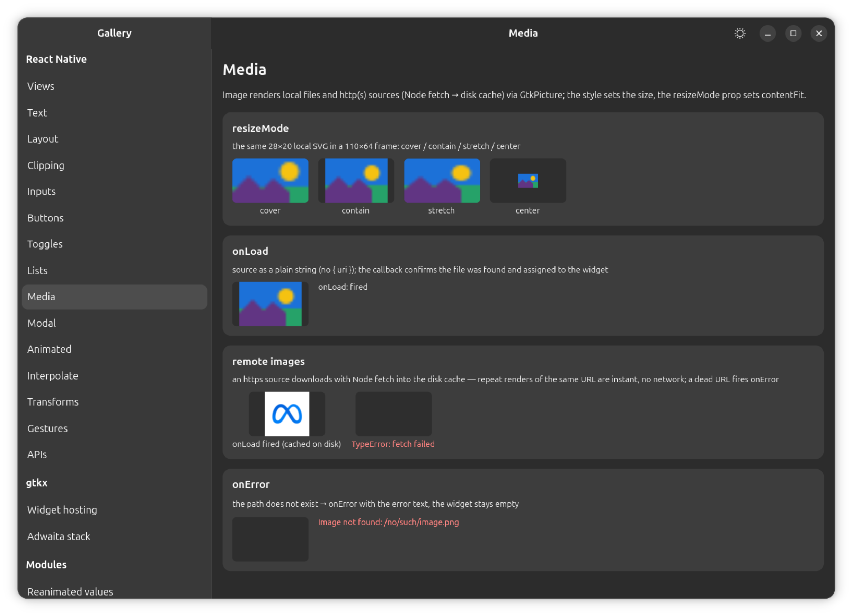Screen dimensions: 852x616
Task: Click the 'contain' caption label
Action: 355,210
